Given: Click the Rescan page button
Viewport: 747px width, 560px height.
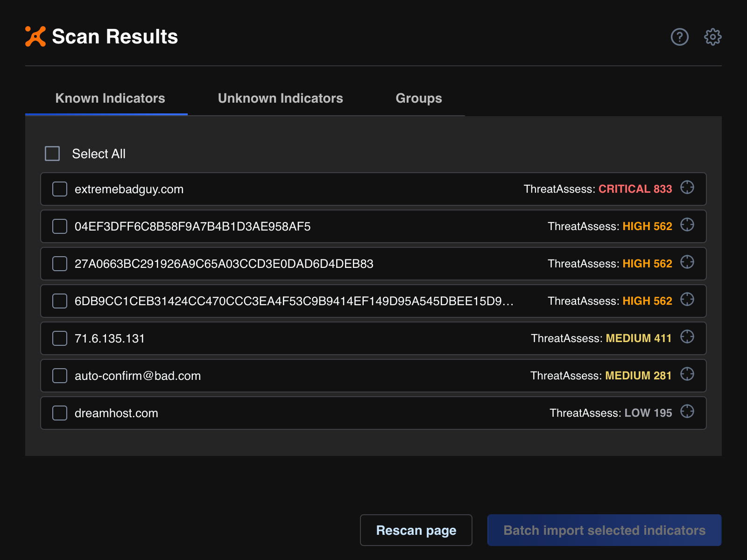Looking at the screenshot, I should (x=416, y=530).
